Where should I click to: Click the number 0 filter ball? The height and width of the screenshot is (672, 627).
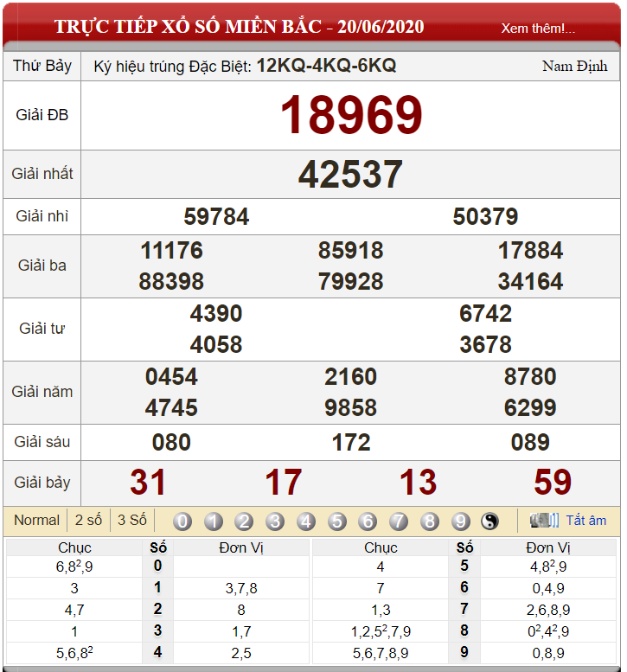182,522
